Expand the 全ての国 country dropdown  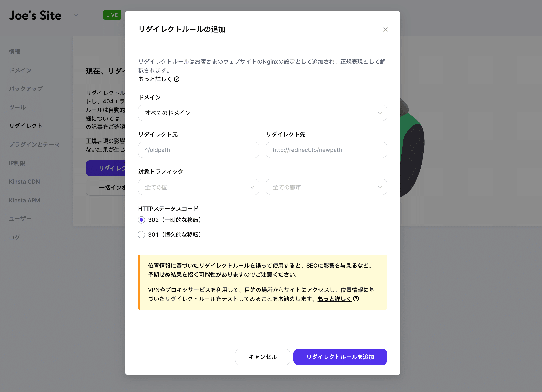point(199,187)
